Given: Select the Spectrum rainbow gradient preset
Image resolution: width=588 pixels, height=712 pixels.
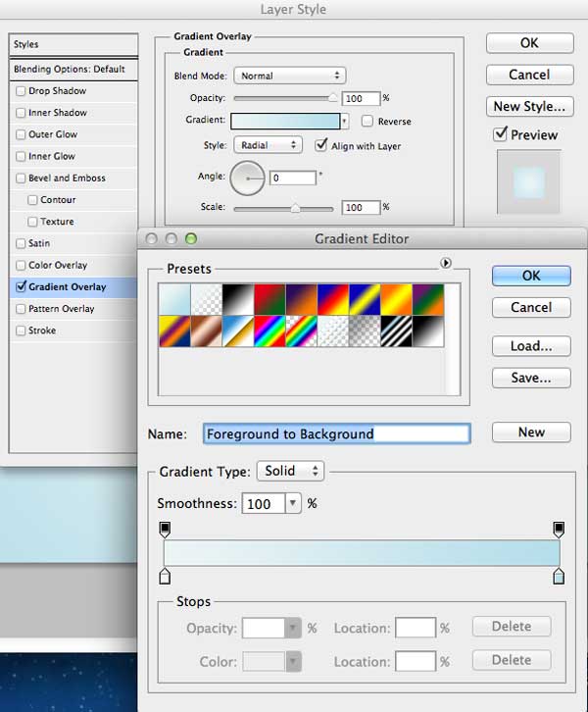Looking at the screenshot, I should pyautogui.click(x=269, y=331).
